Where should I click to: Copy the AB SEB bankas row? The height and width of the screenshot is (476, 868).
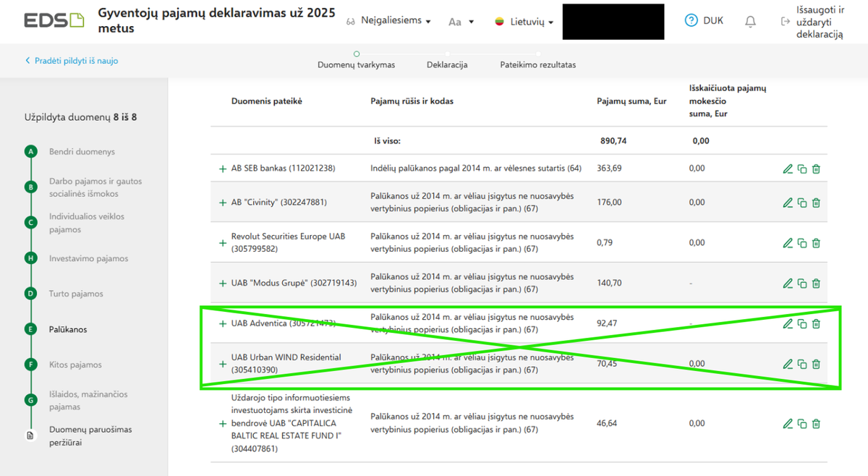(x=802, y=169)
